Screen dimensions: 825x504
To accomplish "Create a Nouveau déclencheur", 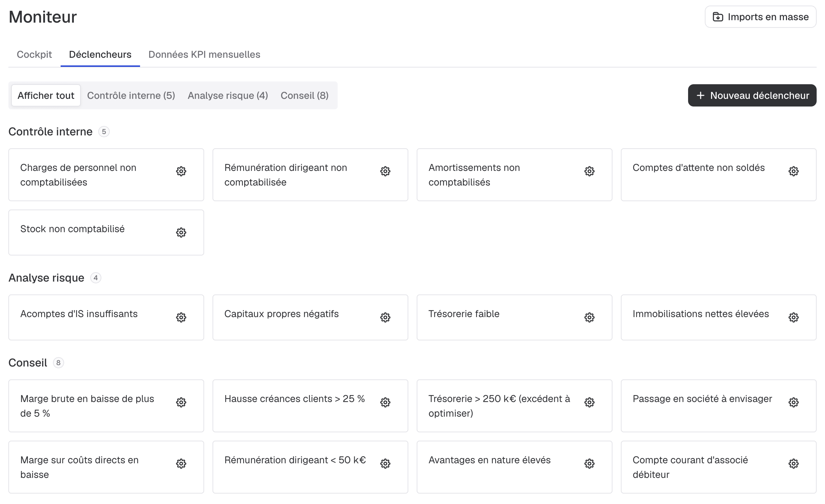I will pos(752,95).
